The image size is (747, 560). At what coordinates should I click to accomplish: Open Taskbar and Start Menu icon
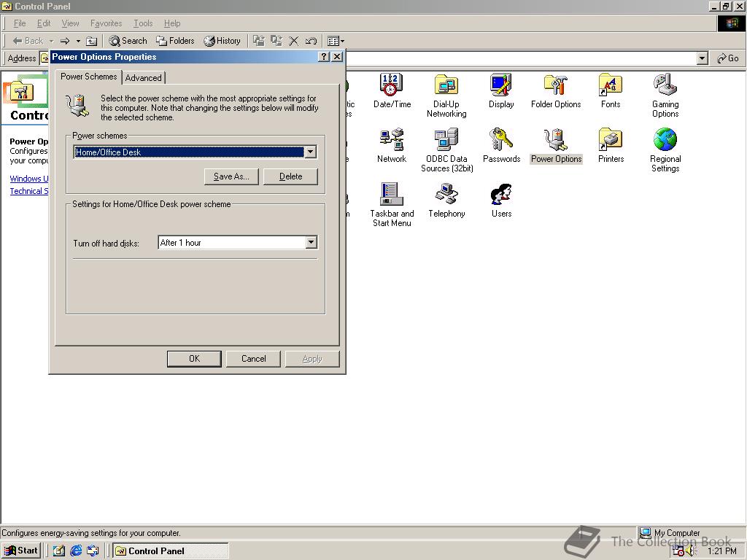(x=392, y=205)
